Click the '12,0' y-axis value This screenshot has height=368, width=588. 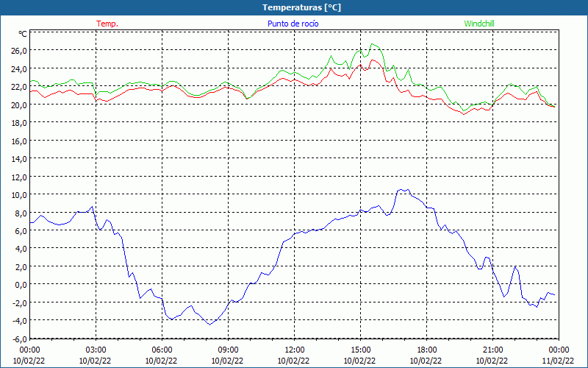(x=19, y=177)
